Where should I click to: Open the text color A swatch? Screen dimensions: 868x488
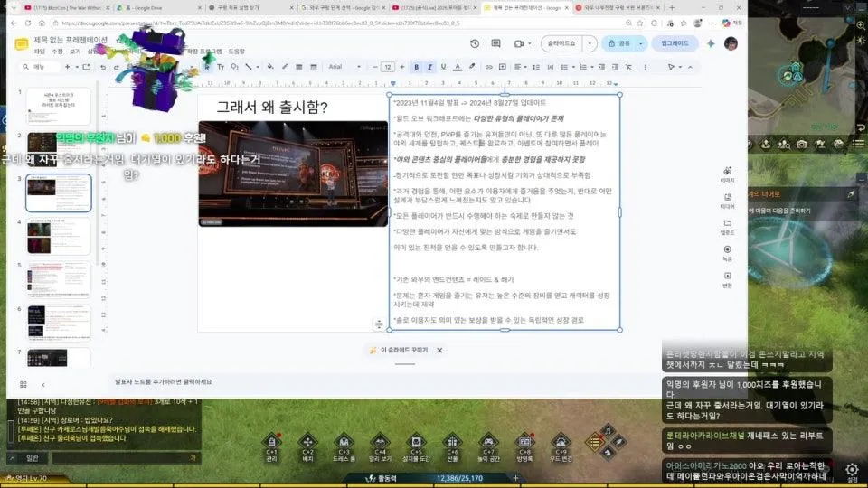click(x=458, y=67)
